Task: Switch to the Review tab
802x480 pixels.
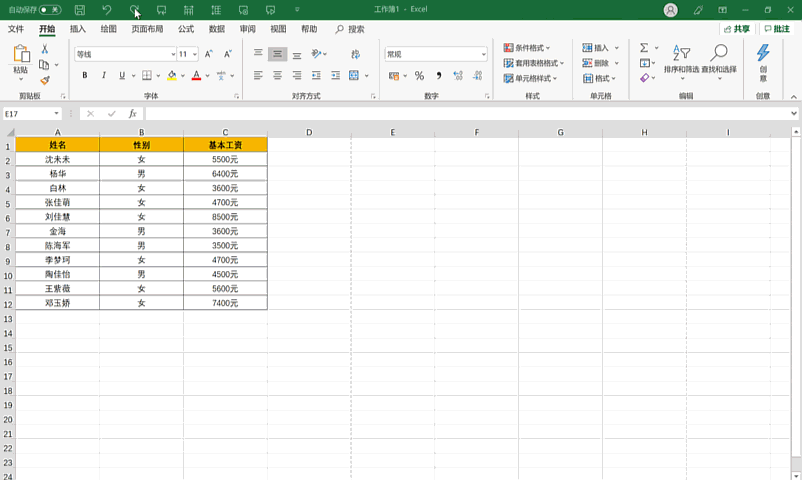Action: [248, 29]
